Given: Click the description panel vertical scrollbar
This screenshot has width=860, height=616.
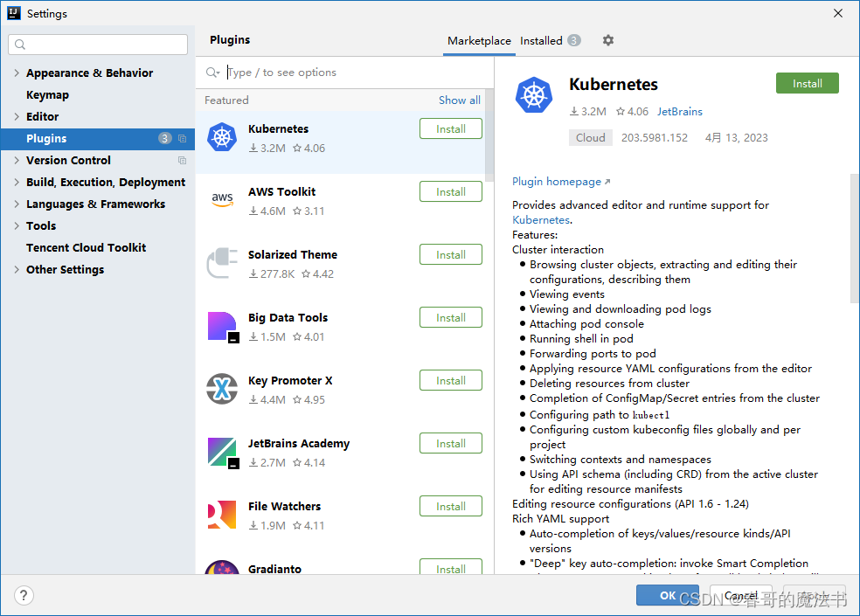Looking at the screenshot, I should (855, 238).
